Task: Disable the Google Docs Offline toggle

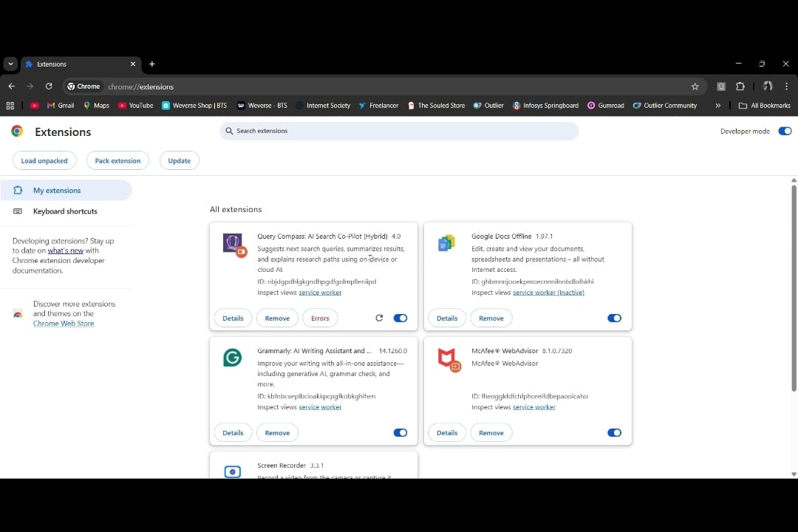Action: pos(614,318)
